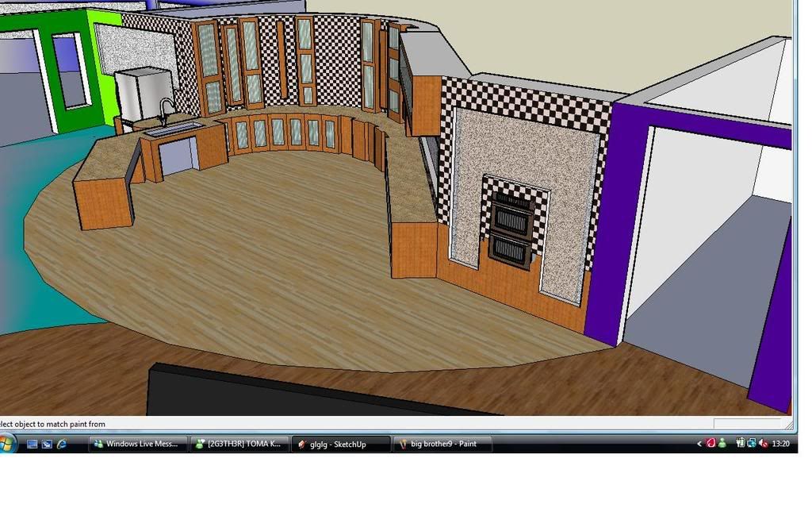Click the taskbar clock showing 13:20
Image resolution: width=812 pixels, height=508 pixels.
(x=780, y=444)
